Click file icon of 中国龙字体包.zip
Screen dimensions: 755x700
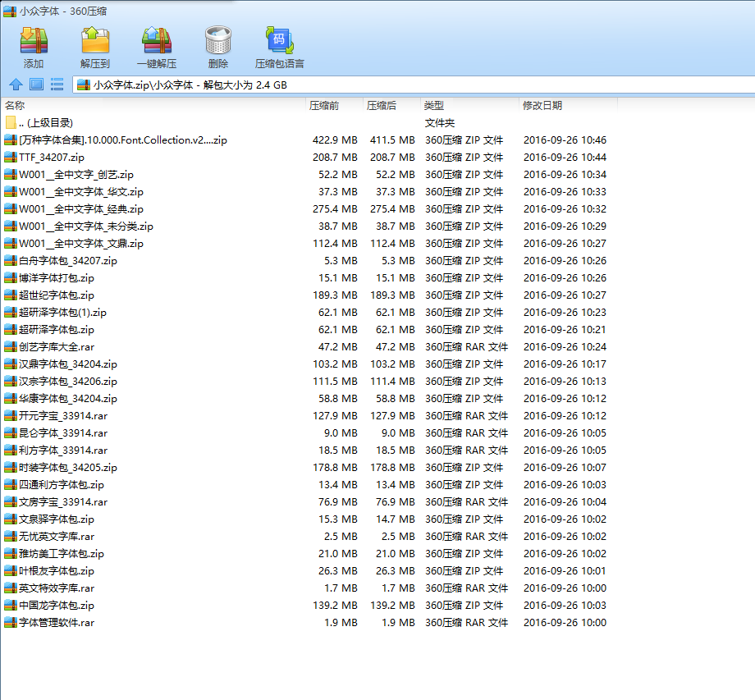point(11,606)
